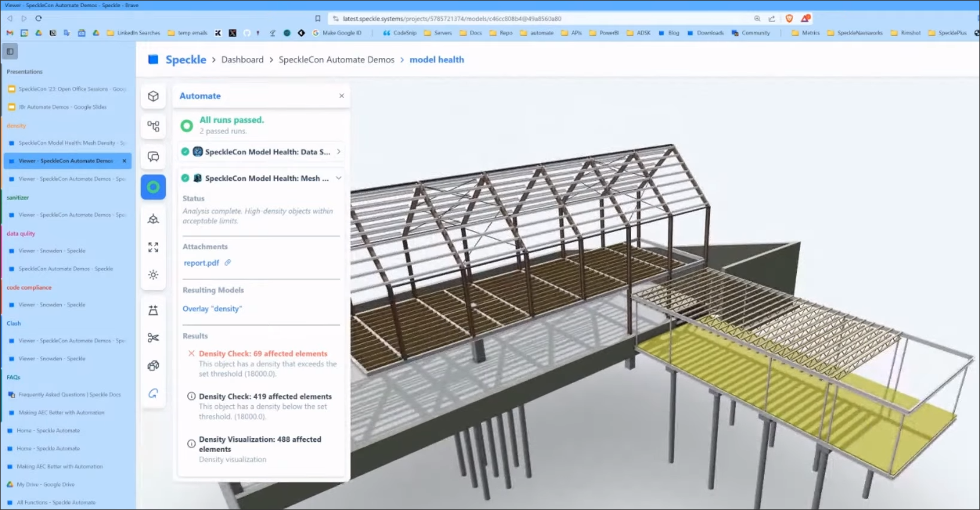Switch to My Drive - Google Drive tab
The height and width of the screenshot is (510, 980).
click(67, 484)
